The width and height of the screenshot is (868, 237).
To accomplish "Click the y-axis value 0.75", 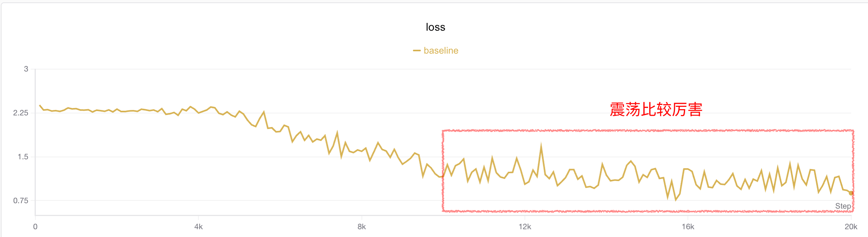I will pos(21,200).
